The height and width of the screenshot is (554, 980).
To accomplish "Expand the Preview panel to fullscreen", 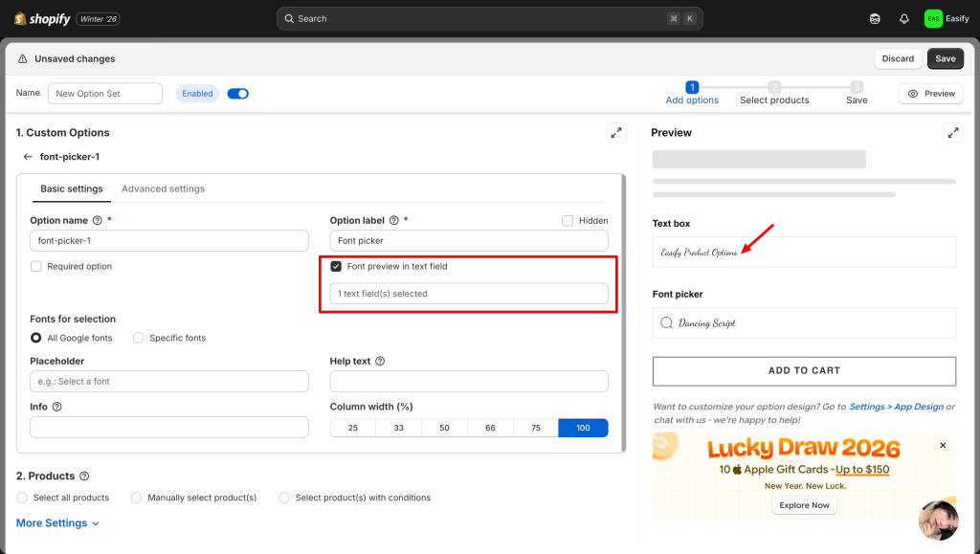I will tap(952, 133).
